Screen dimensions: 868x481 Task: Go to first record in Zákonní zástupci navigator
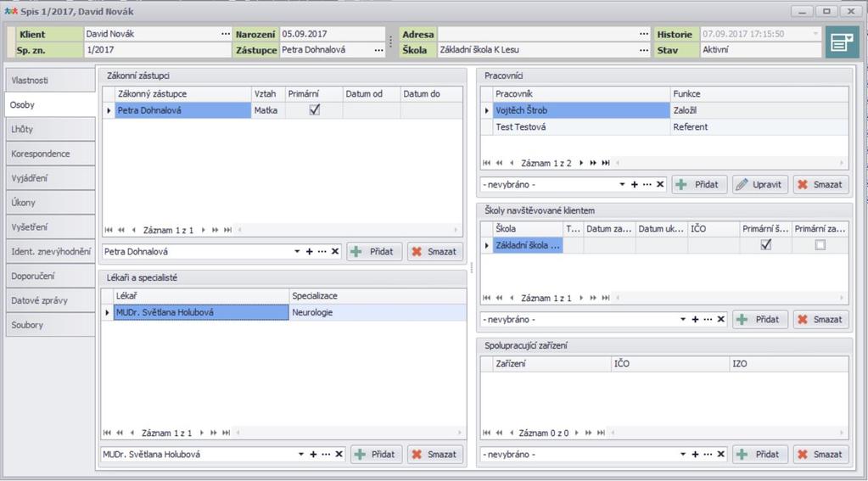109,230
